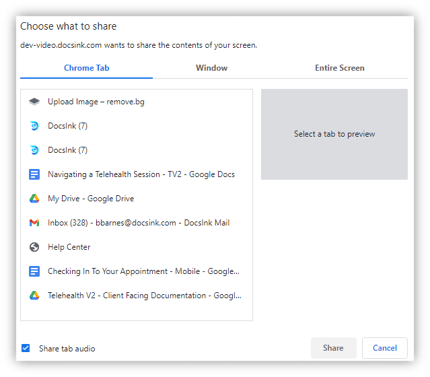
Task: Select the Chrome Tab tab
Action: point(86,68)
